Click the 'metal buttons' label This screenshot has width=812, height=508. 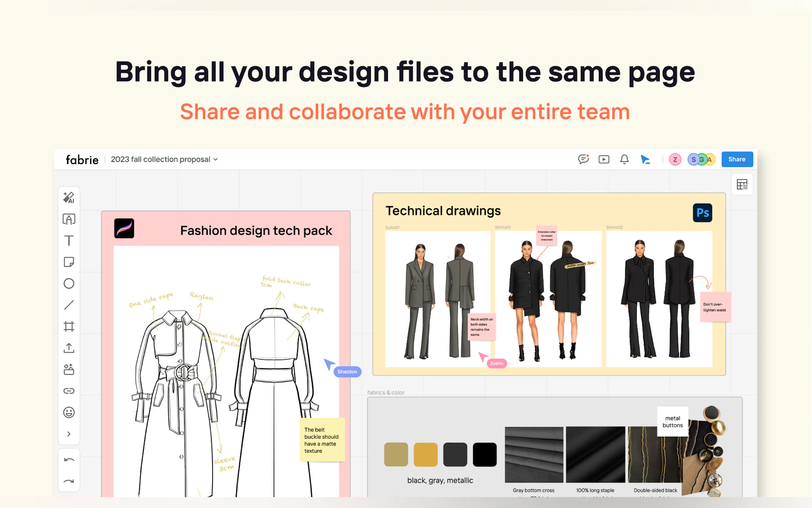672,422
